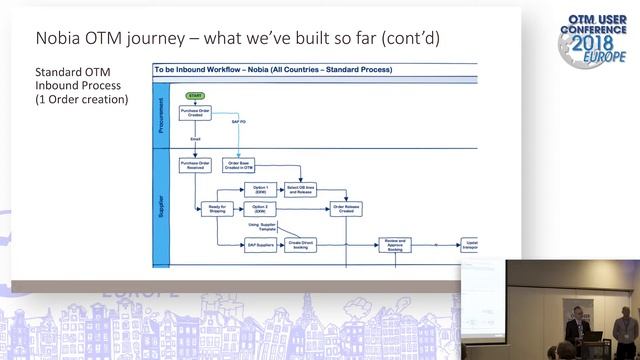This screenshot has width=640, height=360.
Task: Click the SAP Suppliers box
Action: click(x=260, y=245)
